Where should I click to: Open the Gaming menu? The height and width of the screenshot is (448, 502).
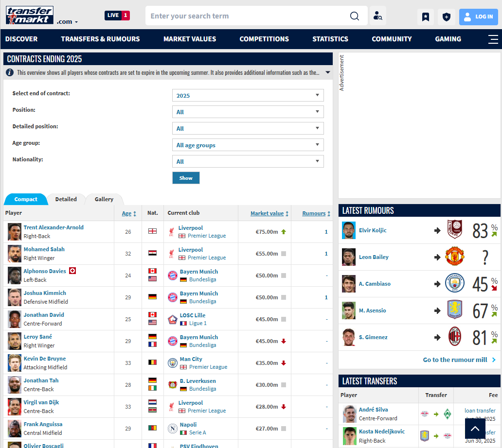(448, 39)
